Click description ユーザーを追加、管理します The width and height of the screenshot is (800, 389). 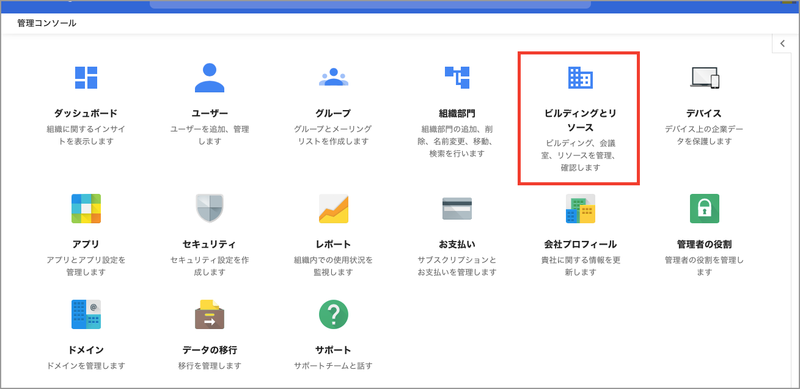coord(210,135)
